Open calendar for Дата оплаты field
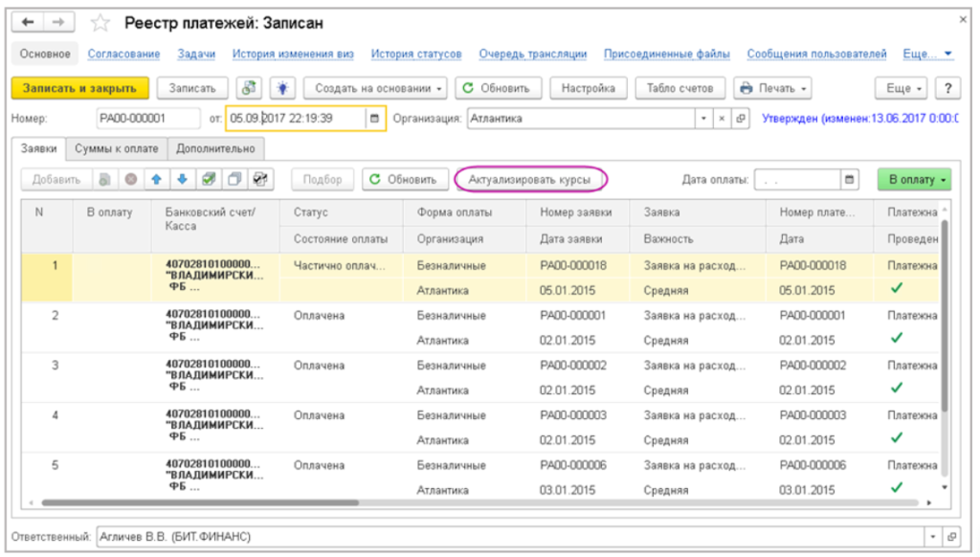This screenshot has height=557, width=980. point(849,179)
